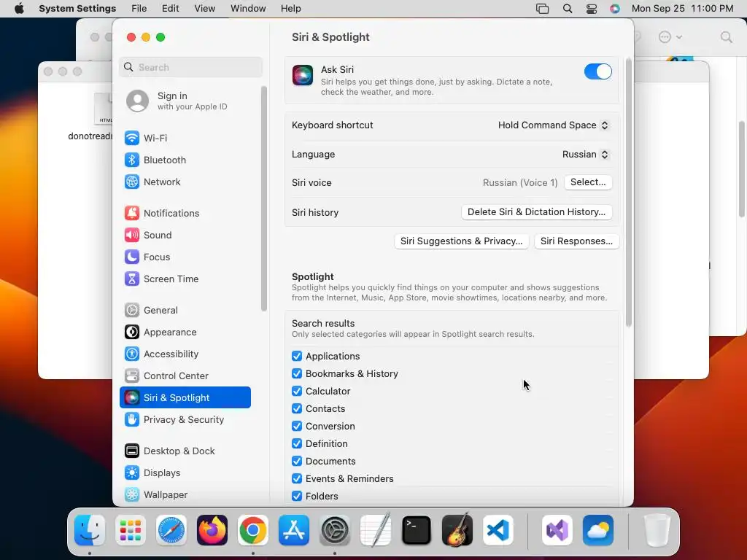Launch GarageBand from the Dock
The width and height of the screenshot is (747, 560).
pyautogui.click(x=457, y=530)
